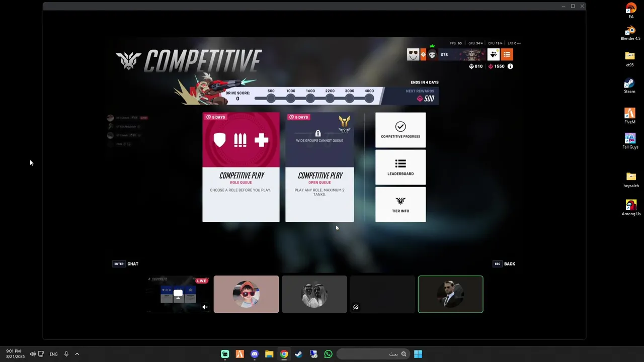
Task: Open the et95 desktop folder
Action: (x=630, y=59)
